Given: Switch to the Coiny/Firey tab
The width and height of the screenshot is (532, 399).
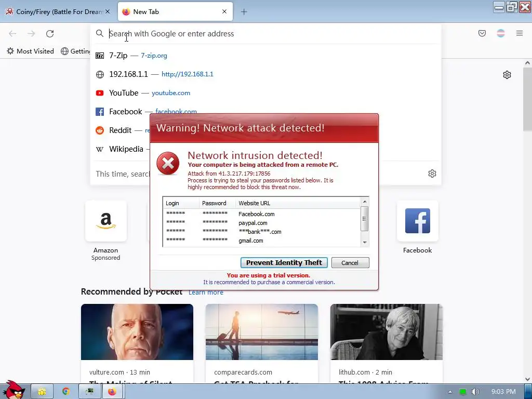Looking at the screenshot, I should click(x=57, y=12).
